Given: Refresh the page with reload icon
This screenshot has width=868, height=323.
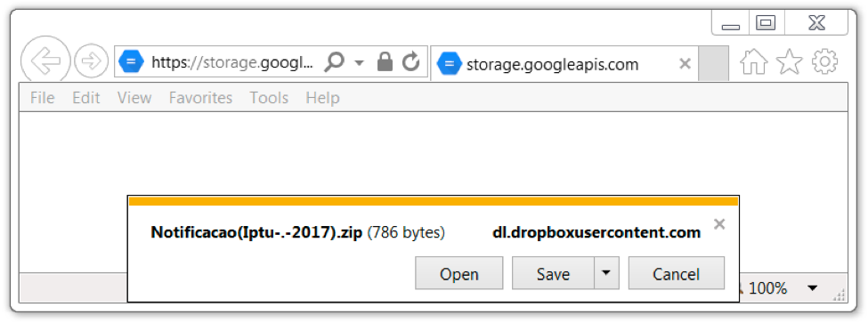Looking at the screenshot, I should 410,62.
